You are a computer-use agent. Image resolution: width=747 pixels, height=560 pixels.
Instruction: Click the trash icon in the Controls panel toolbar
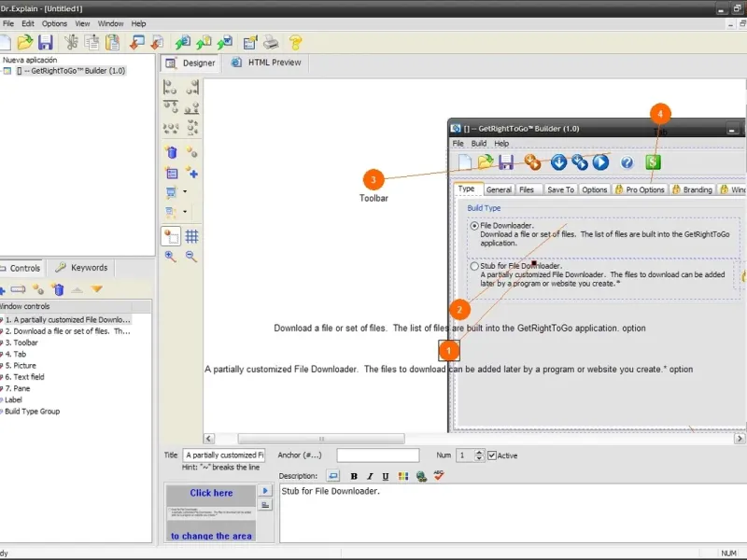[x=58, y=289]
